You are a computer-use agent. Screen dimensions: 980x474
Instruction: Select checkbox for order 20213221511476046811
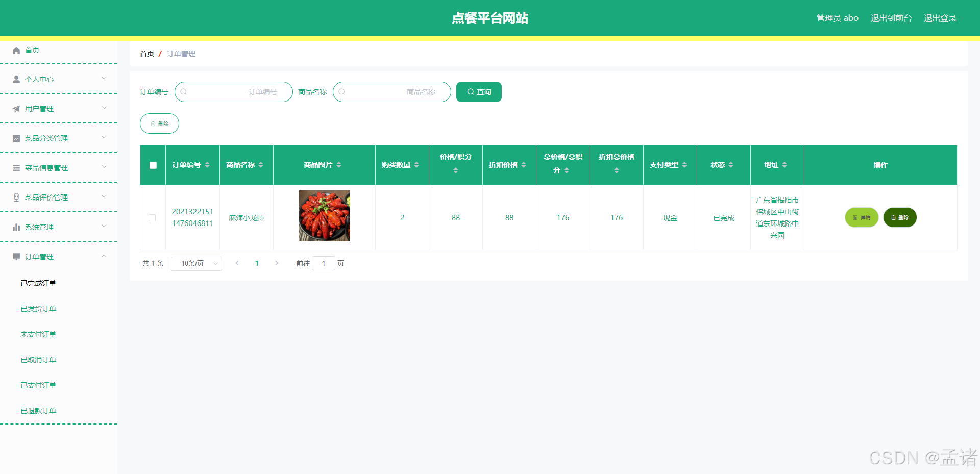(152, 218)
